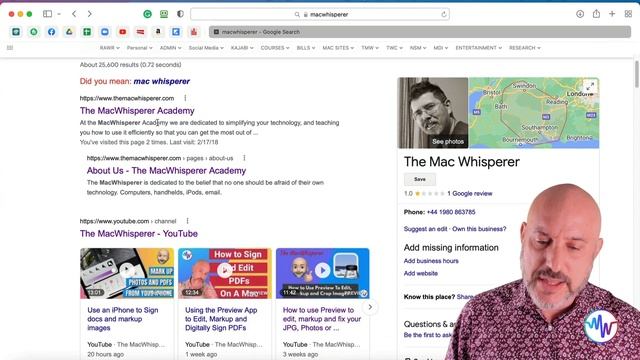Open The MacWhisperer Academy result
Viewport: 640px width, 360px height.
click(x=137, y=111)
